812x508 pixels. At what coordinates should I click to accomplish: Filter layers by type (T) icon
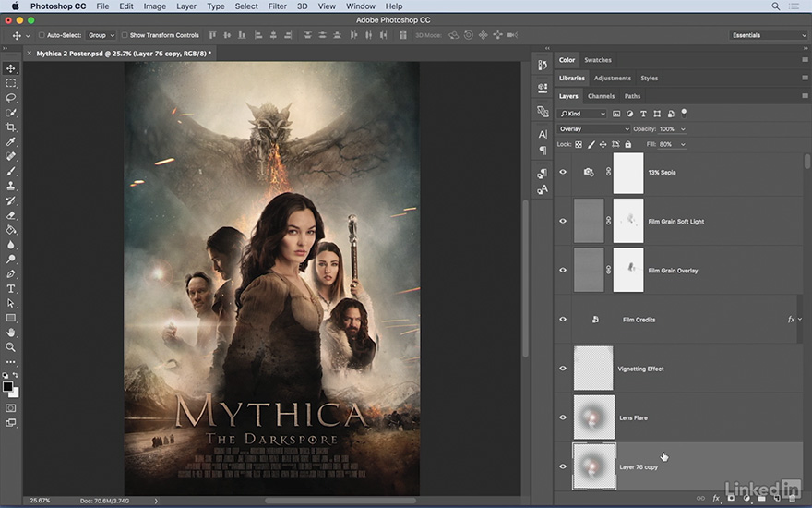pyautogui.click(x=643, y=114)
